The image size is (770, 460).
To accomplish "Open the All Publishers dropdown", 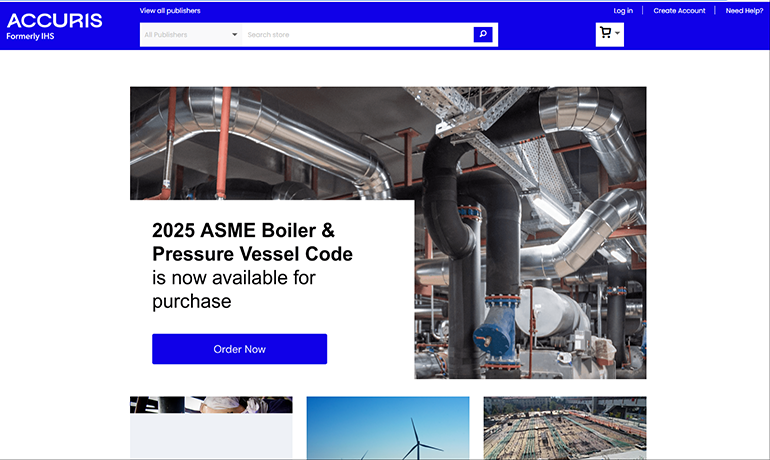I will click(x=190, y=35).
